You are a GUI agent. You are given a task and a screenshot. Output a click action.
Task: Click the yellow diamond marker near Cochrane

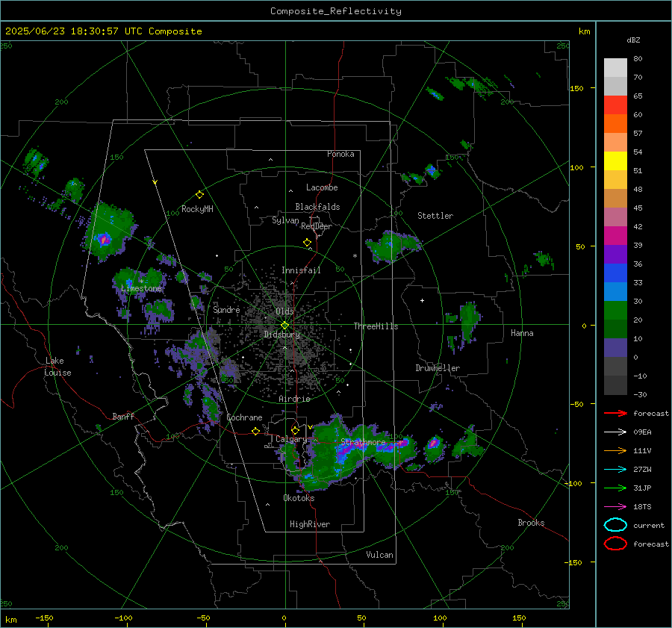pyautogui.click(x=255, y=431)
